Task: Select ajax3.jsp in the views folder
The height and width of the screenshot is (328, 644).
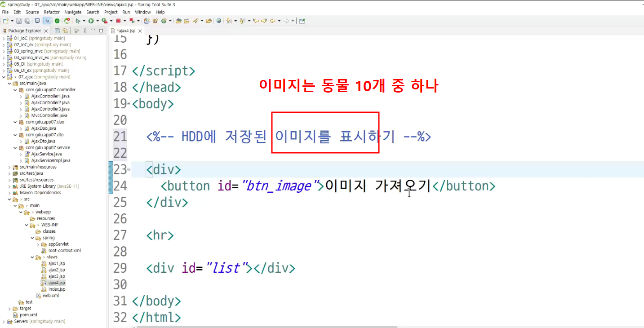Action: (57, 276)
